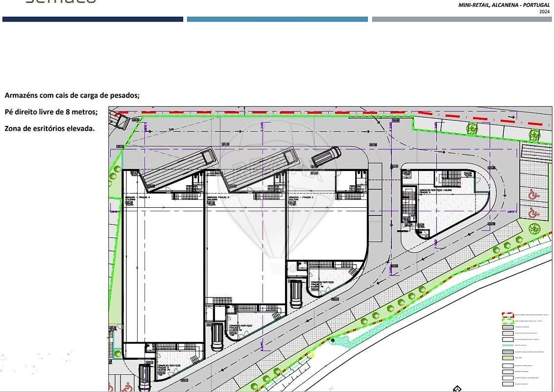This screenshot has height=392, width=554.
Task: Click the grey header bar segment
Action: [462, 19]
